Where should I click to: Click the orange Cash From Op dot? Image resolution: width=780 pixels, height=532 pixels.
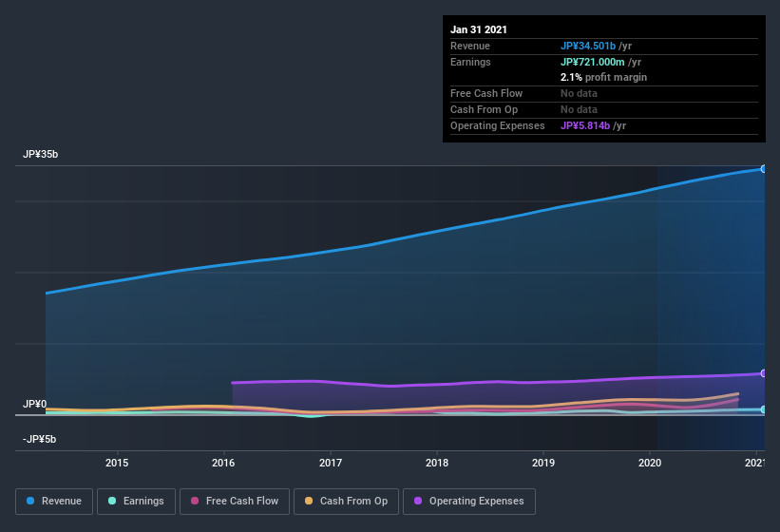pyautogui.click(x=308, y=501)
